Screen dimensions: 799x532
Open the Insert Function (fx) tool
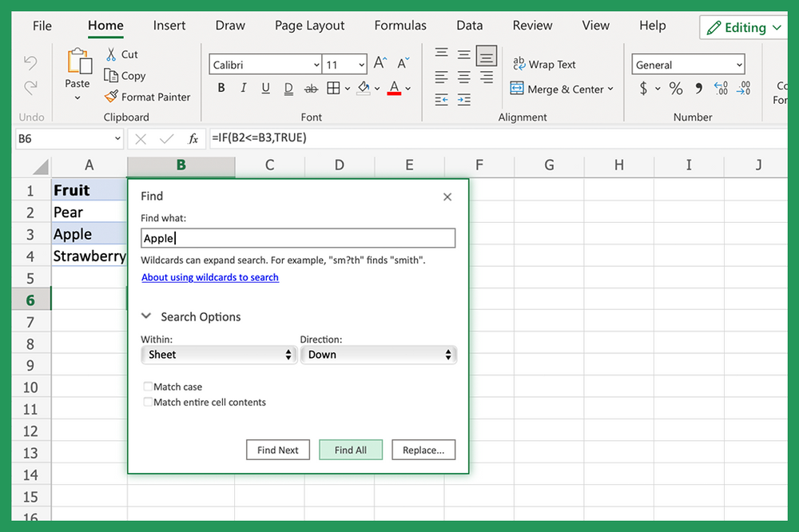[193, 138]
